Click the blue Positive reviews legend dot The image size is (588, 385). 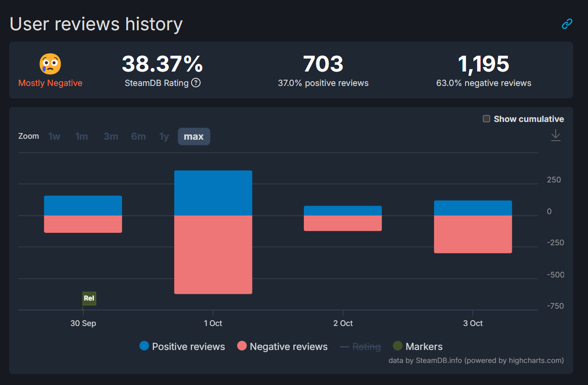coord(144,346)
